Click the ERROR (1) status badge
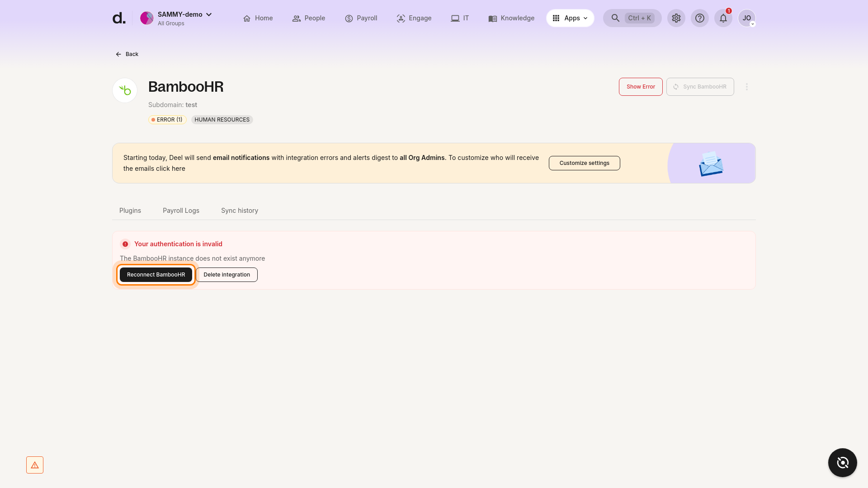 [x=167, y=120]
